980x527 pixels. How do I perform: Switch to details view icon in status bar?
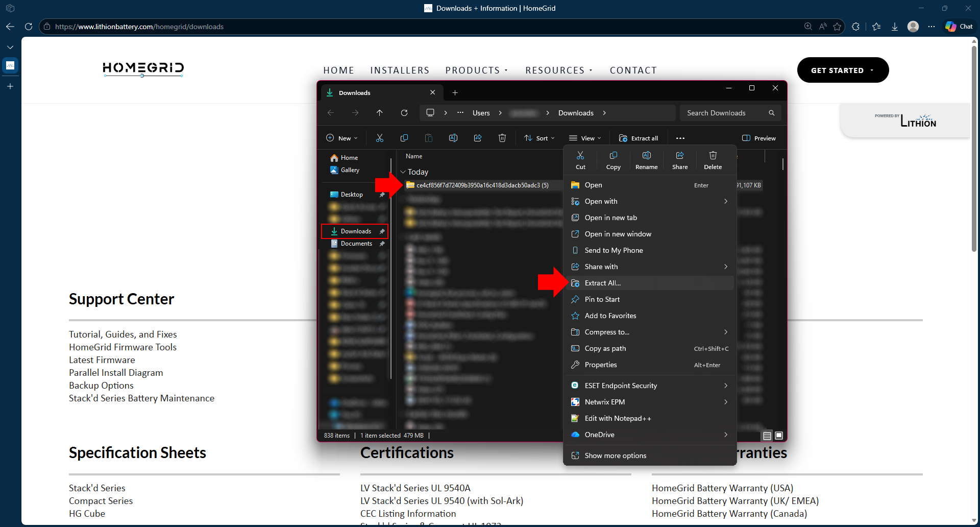click(767, 436)
